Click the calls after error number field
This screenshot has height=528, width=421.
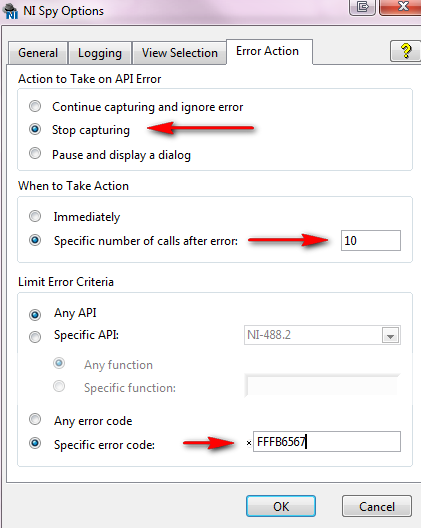coord(371,240)
